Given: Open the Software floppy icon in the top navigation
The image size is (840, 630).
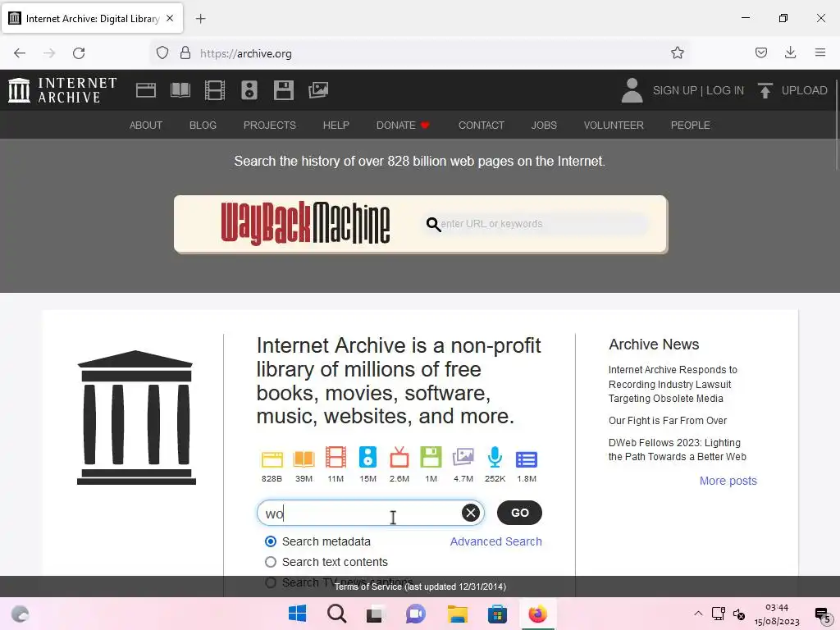Looking at the screenshot, I should (x=283, y=90).
